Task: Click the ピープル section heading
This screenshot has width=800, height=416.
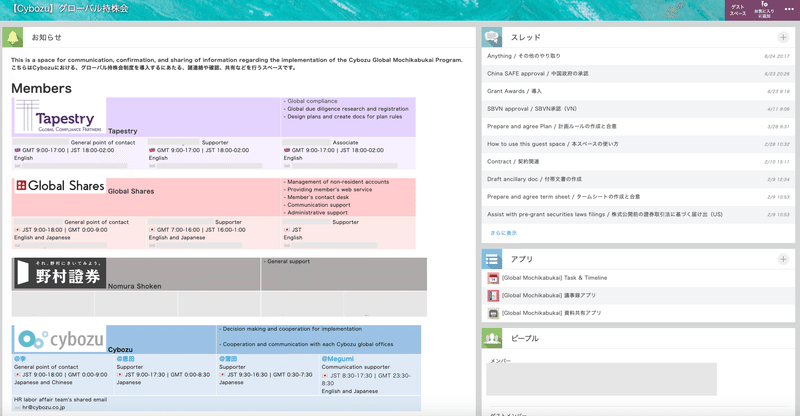Action: (525, 338)
